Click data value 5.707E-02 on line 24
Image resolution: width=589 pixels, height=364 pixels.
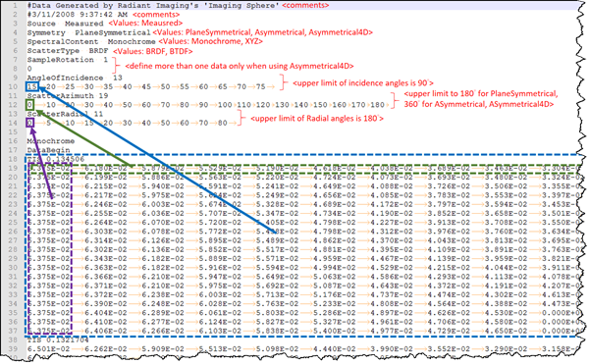click(220, 213)
